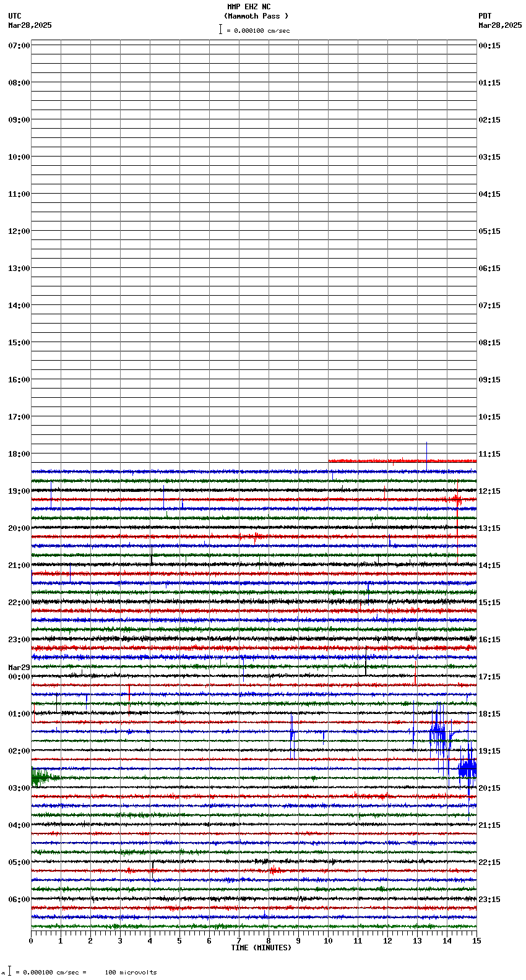Click the '19:00' UTC time label

(19, 491)
